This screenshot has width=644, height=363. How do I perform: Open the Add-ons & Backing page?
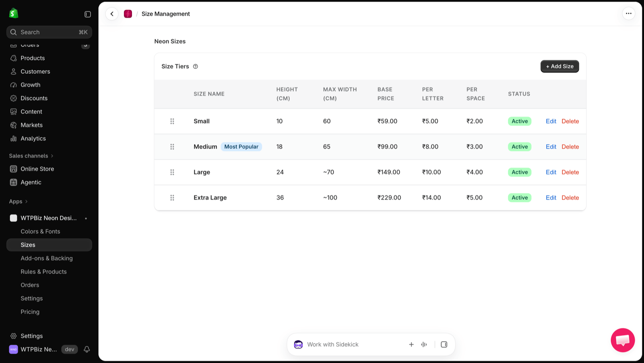click(x=47, y=258)
